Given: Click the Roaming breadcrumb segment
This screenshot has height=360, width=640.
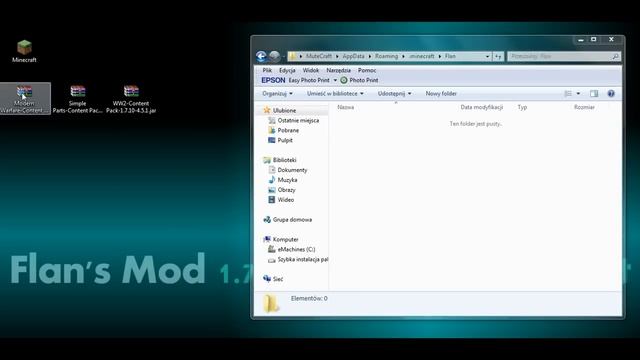Looking at the screenshot, I should pyautogui.click(x=387, y=56).
